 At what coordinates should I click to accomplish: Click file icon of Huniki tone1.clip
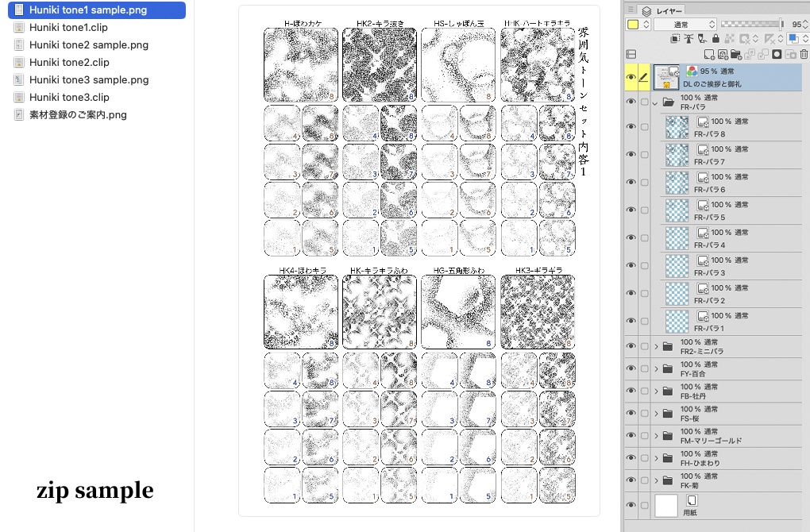(19, 27)
